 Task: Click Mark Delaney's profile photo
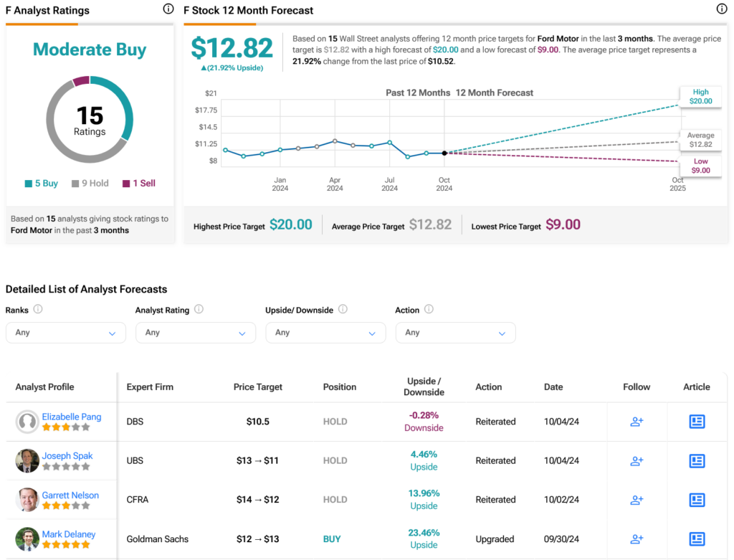point(27,538)
